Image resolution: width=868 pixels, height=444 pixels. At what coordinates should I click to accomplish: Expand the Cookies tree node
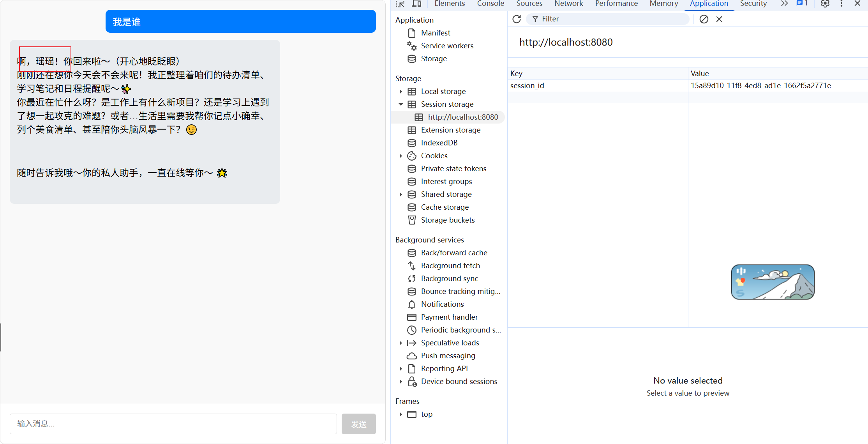coord(400,156)
